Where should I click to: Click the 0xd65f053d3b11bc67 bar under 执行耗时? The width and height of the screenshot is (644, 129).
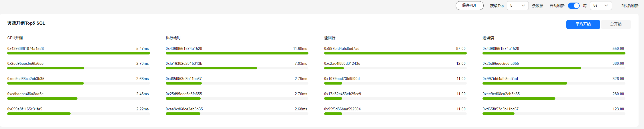coord(237,83)
